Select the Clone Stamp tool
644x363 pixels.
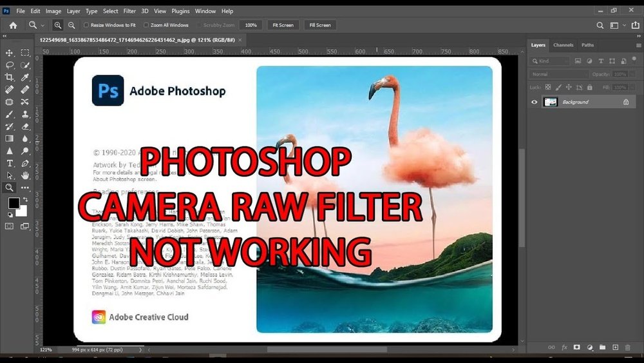click(25, 114)
